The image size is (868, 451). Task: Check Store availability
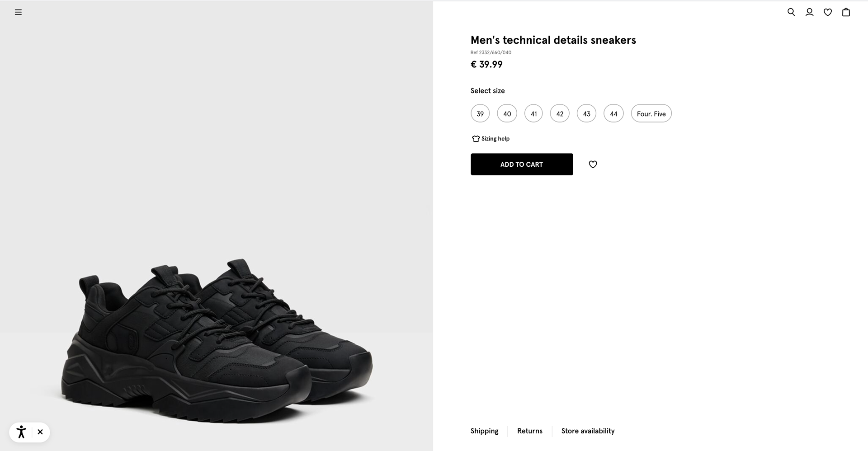pos(588,431)
